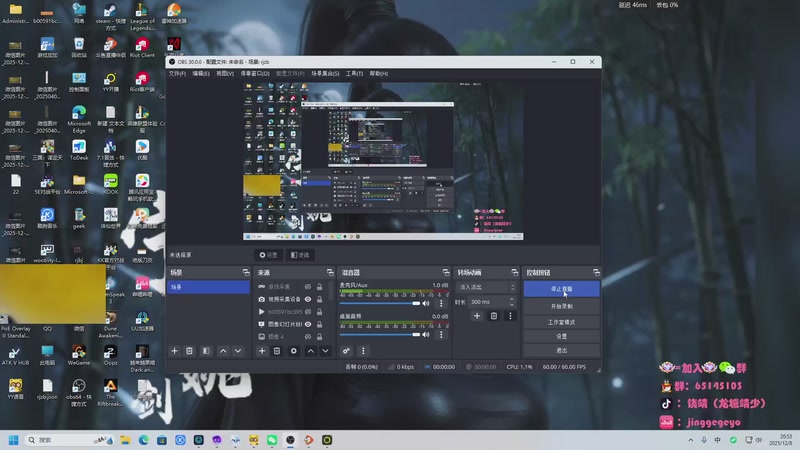Click the taskbar 搜索 search box

69,440
